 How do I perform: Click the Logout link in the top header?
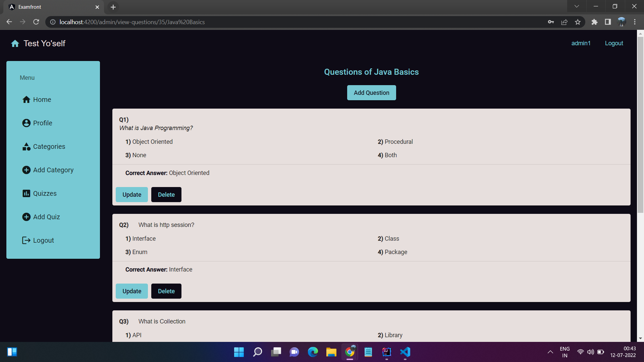pos(614,43)
